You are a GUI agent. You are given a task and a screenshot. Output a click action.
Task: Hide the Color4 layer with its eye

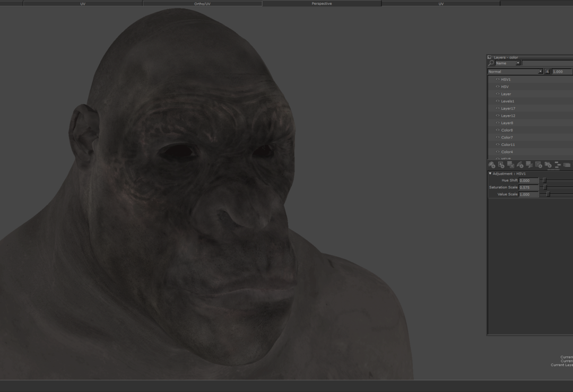pos(497,152)
